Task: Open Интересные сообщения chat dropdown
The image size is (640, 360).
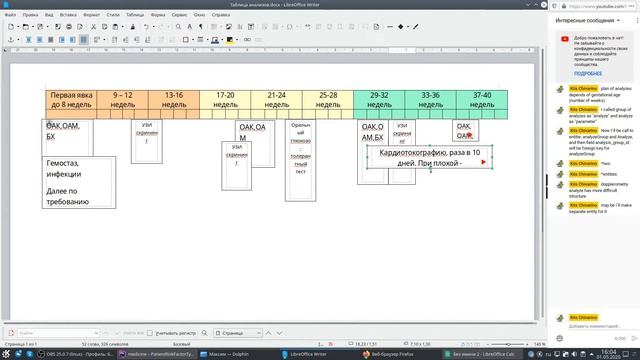Action: click(587, 20)
